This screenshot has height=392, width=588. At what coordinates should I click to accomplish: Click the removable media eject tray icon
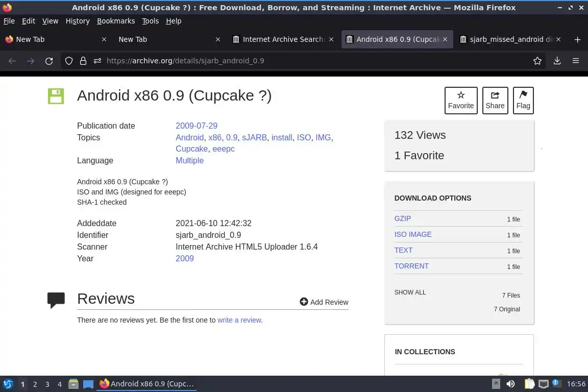click(496, 384)
